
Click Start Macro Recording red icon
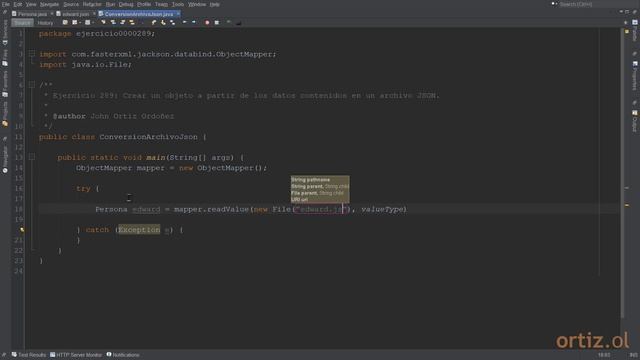[x=207, y=22]
